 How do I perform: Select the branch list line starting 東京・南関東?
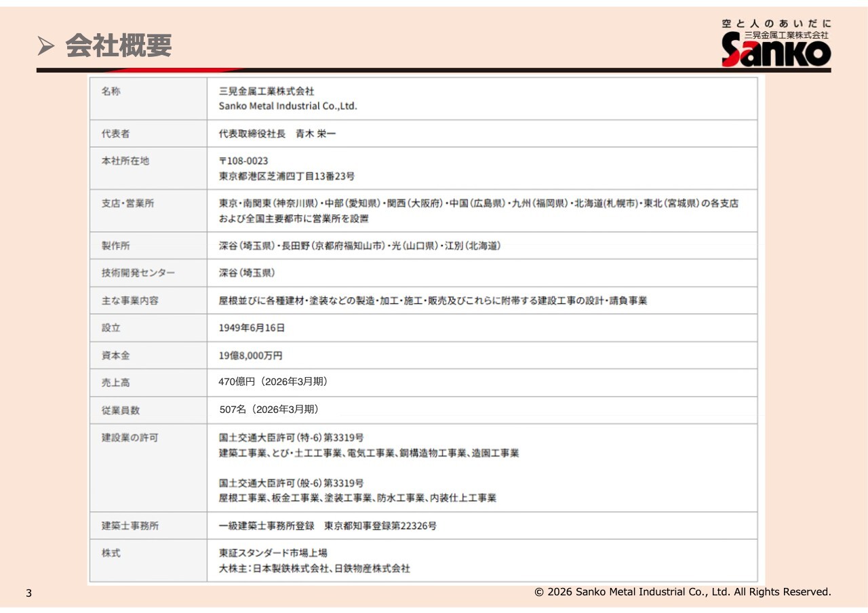pos(479,203)
